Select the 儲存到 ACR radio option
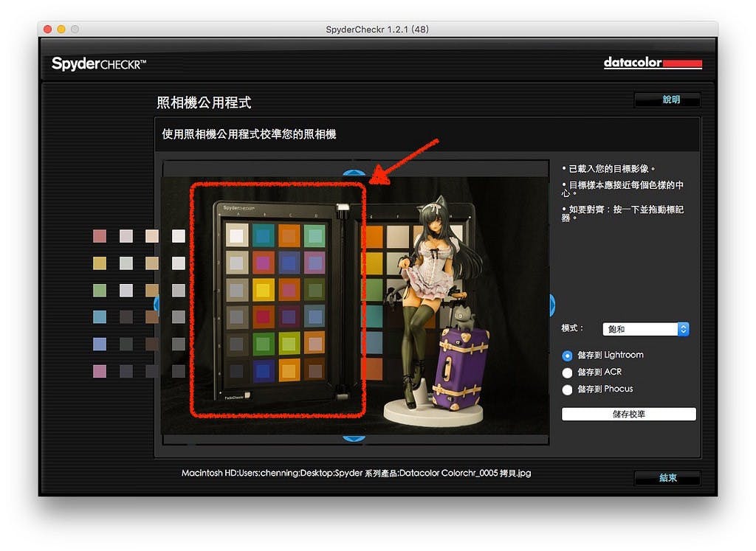This screenshot has height=551, width=756. click(568, 372)
